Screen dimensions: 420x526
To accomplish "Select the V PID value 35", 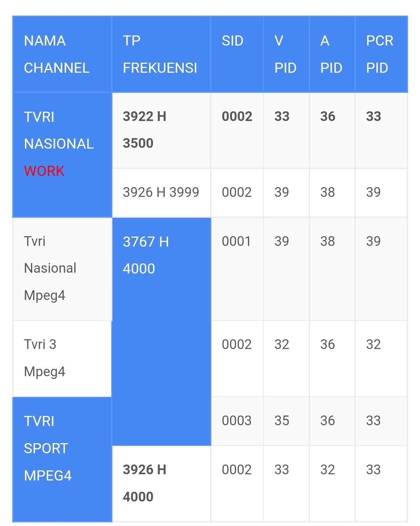I will click(282, 421).
